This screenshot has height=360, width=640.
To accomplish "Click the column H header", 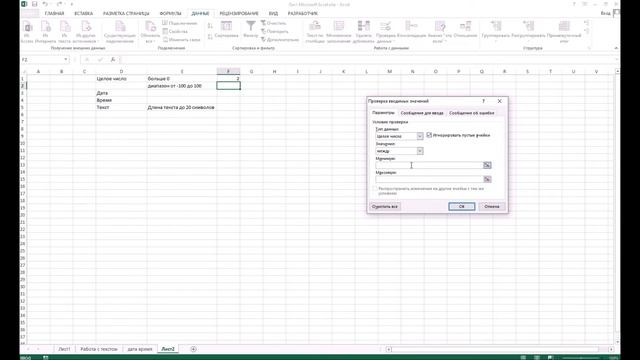I will (x=274, y=71).
